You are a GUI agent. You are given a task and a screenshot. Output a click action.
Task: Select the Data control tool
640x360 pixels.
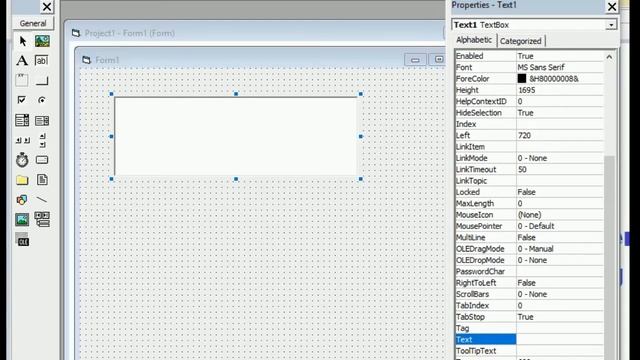click(42, 219)
